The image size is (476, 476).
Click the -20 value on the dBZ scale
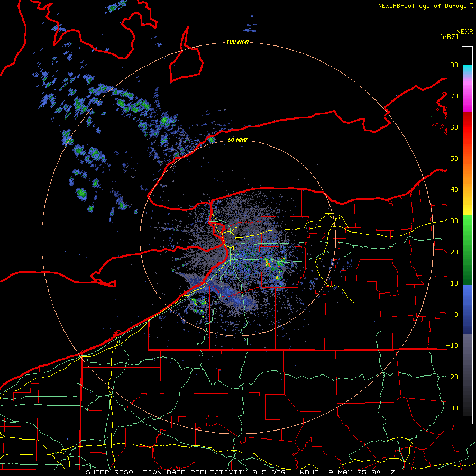pos(452,377)
